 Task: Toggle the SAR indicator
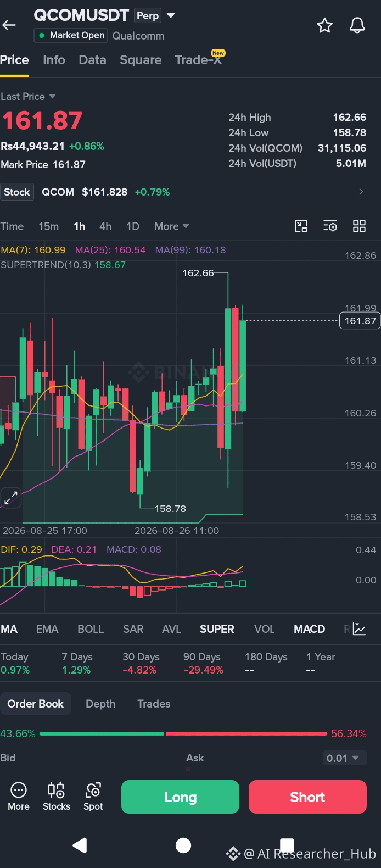coord(133,629)
